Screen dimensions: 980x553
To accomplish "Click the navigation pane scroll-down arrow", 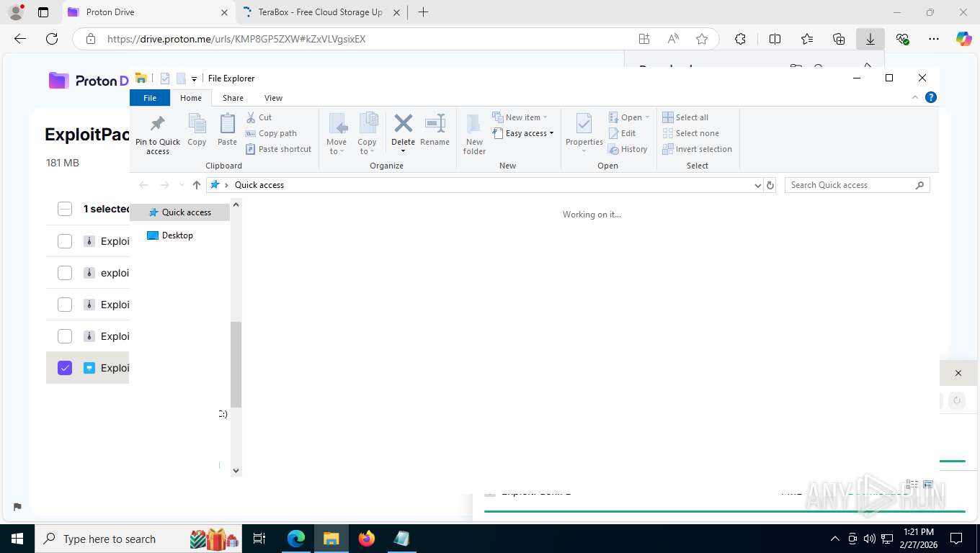I will pos(236,471).
